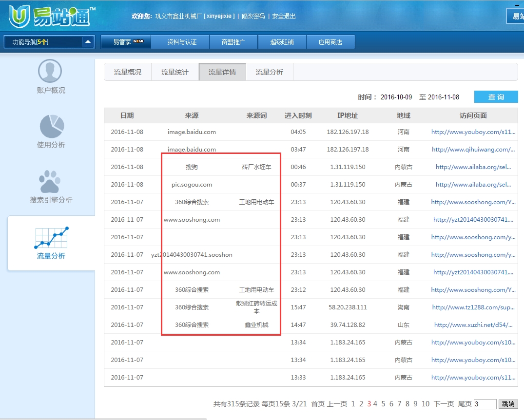Viewport: 524px width, 420px height.
Task: Open the 易管家 menu item
Action: click(126, 42)
